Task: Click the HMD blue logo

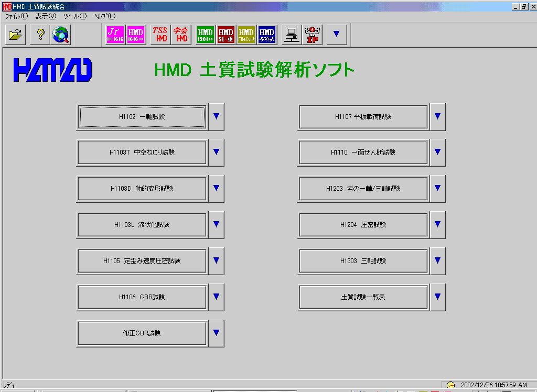Action: 53,70
